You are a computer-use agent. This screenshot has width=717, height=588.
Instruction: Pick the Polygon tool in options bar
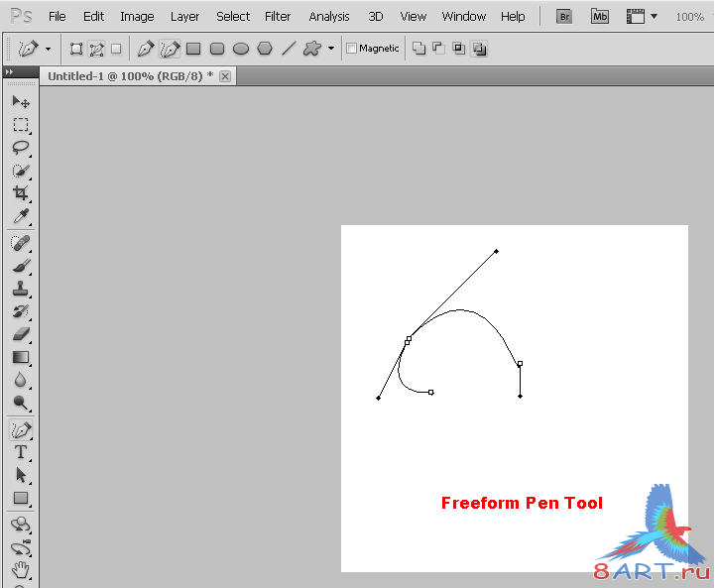pyautogui.click(x=265, y=49)
